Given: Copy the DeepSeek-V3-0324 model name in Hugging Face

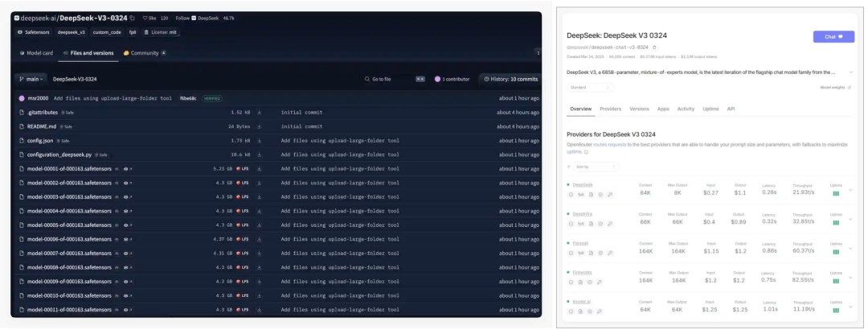Looking at the screenshot, I should (x=133, y=18).
